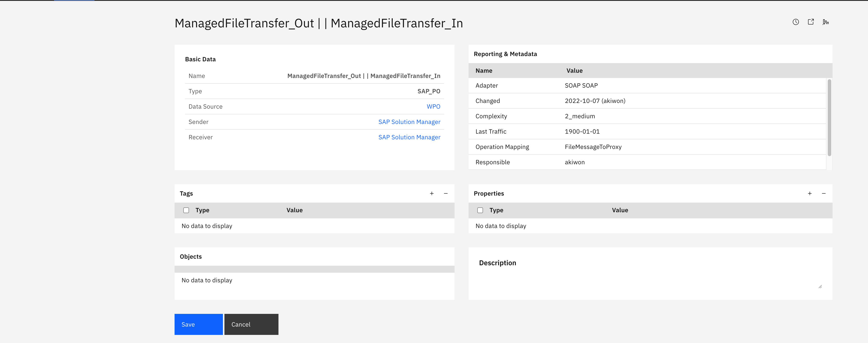This screenshot has width=868, height=343.
Task: Open the Receiver SAP Solution Manager link
Action: click(409, 137)
